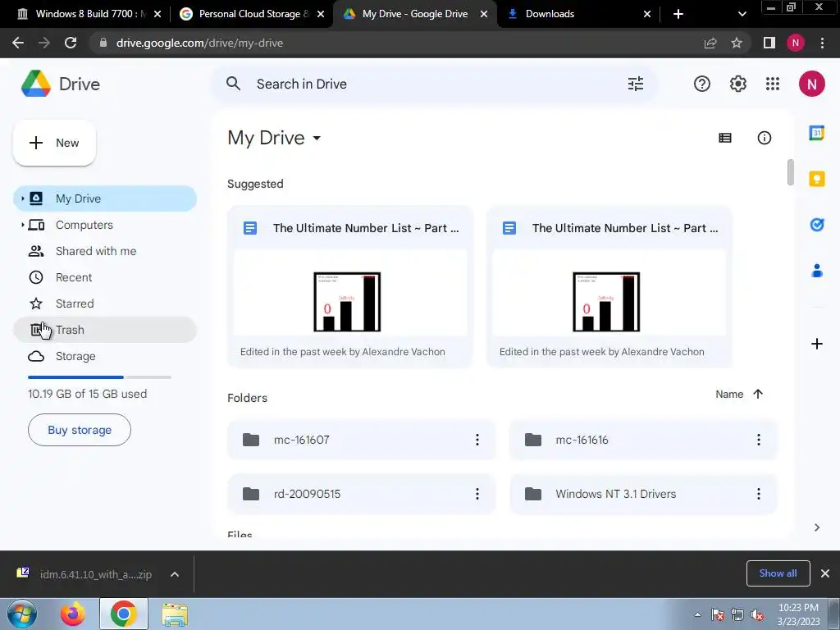This screenshot has height=630, width=840.
Task: Expand the My Drive tree arrow in sidebar
Action: [22, 199]
